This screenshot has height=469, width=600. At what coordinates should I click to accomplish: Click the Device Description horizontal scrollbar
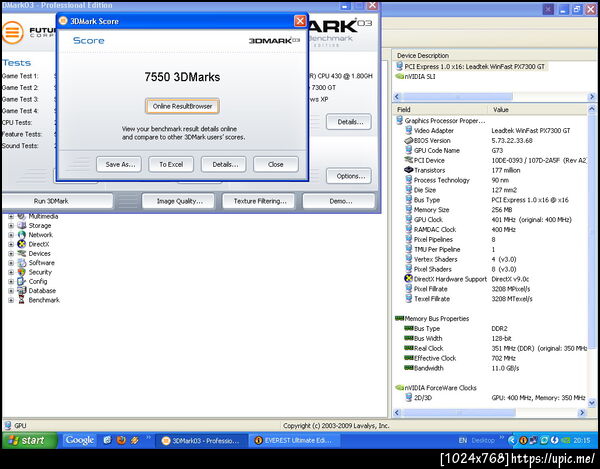[x=494, y=96]
